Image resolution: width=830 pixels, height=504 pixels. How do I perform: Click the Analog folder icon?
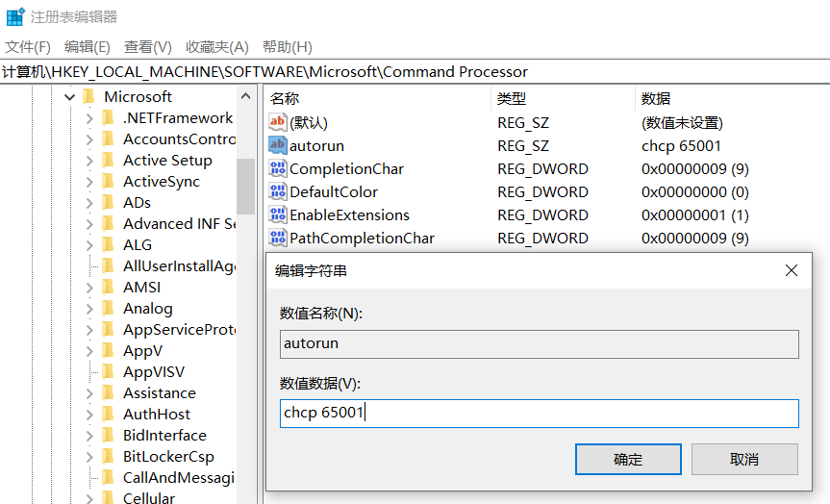108,308
